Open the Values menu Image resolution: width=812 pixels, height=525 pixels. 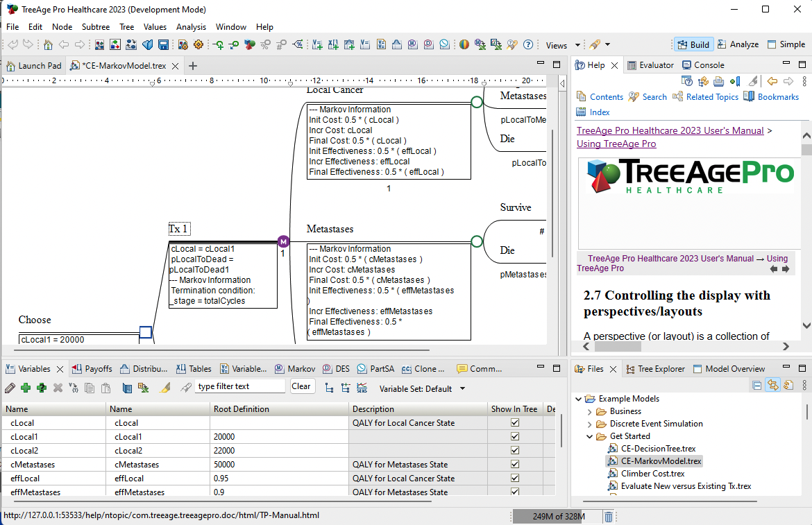155,27
